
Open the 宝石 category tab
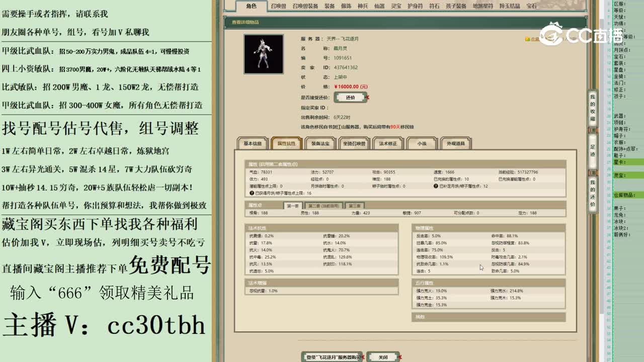pyautogui.click(x=532, y=6)
